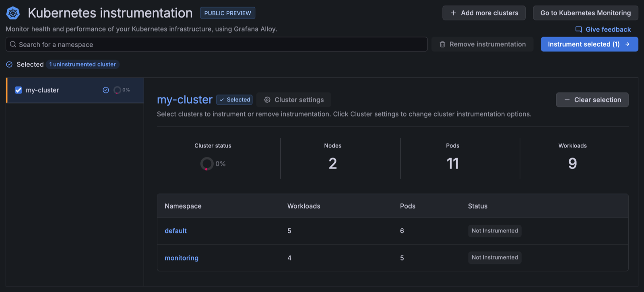The width and height of the screenshot is (644, 292).
Task: Click the arrow icon on Instrument selected
Action: 627,44
